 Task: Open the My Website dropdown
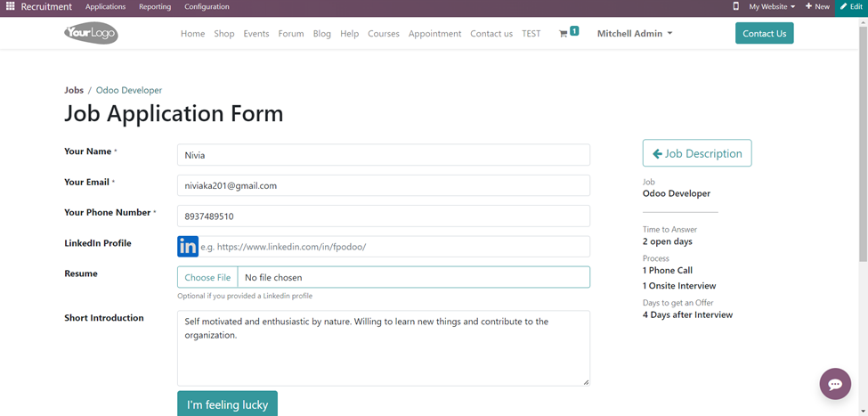tap(771, 6)
